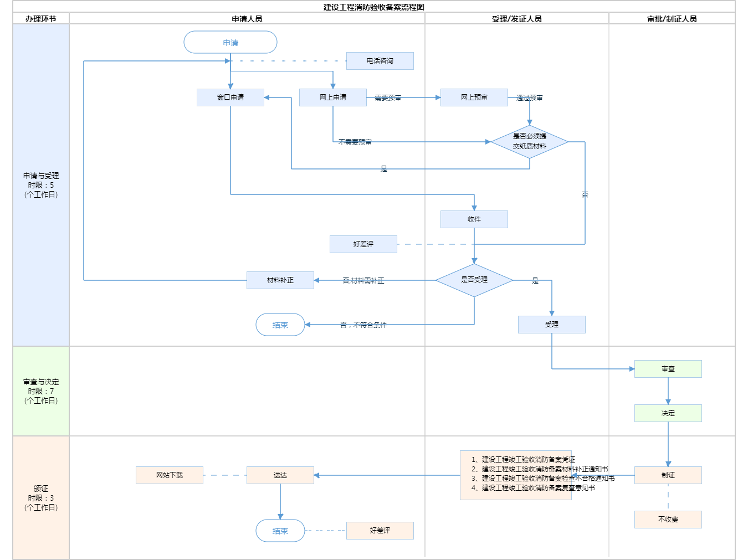This screenshot has width=748, height=560.
Task: Select the 是否受理 decision diamond
Action: tap(474, 280)
